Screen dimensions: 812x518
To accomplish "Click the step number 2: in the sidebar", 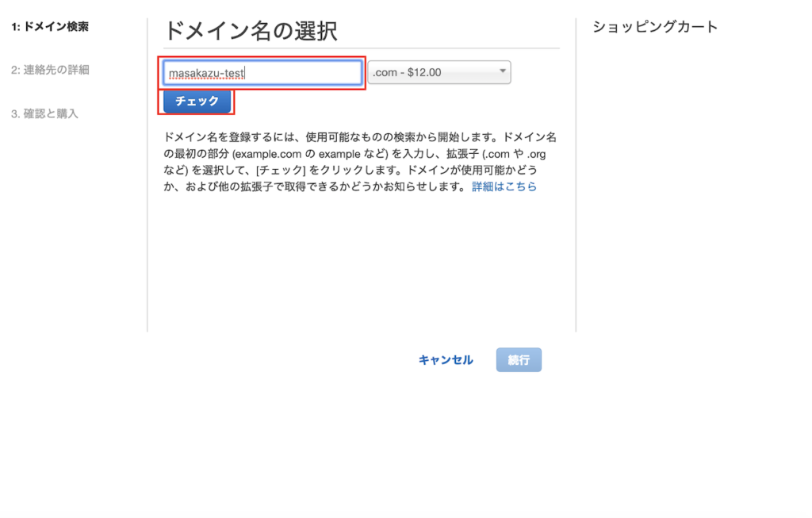I will pyautogui.click(x=16, y=70).
